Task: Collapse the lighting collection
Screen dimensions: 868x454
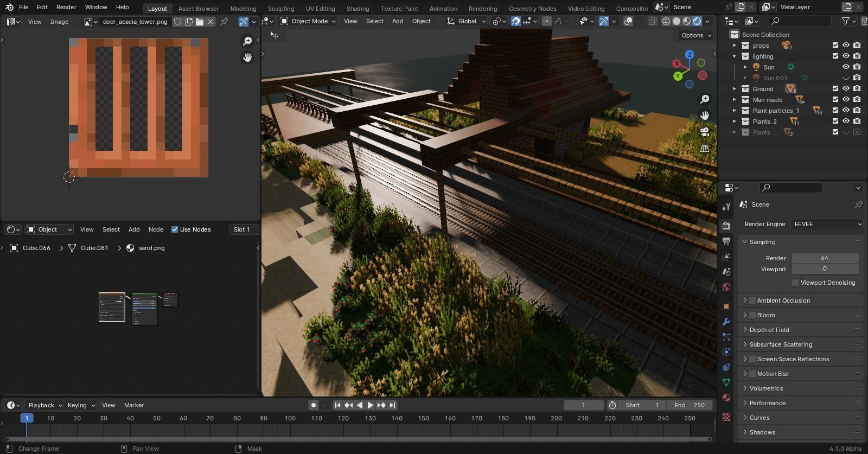Action: coord(735,56)
